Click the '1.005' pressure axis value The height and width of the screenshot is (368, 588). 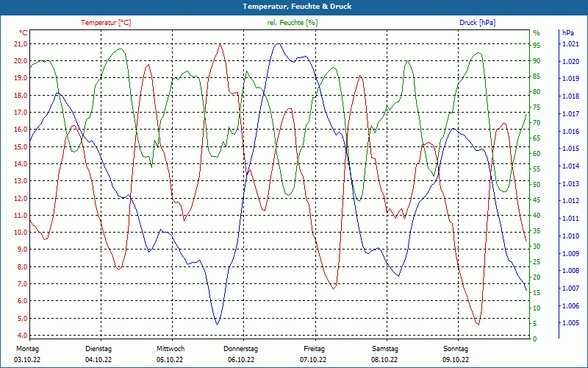coord(570,323)
